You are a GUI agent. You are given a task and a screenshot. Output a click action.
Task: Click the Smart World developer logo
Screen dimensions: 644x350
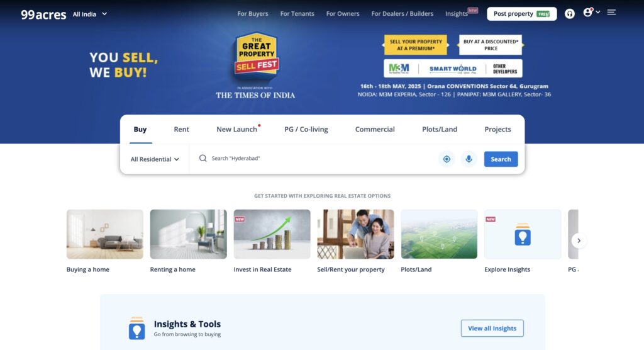coord(453,69)
